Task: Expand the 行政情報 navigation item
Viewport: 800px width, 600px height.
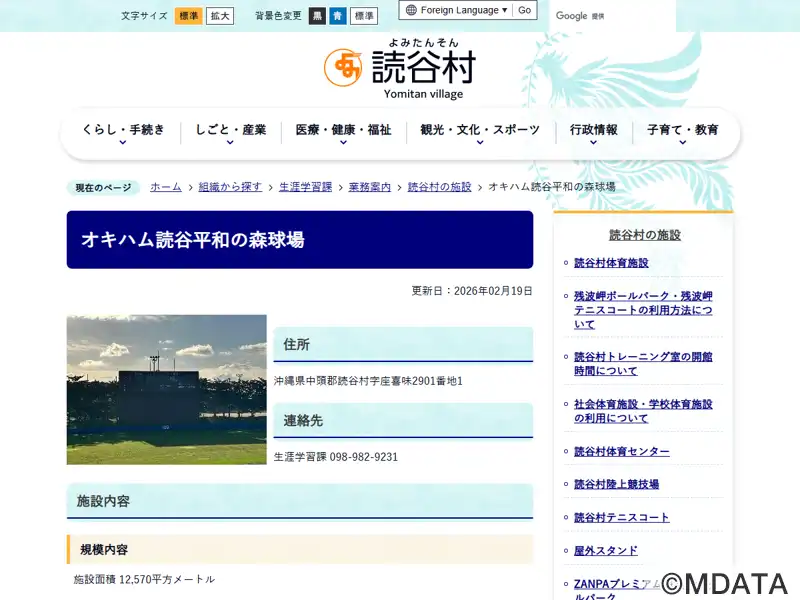Action: tap(593, 132)
